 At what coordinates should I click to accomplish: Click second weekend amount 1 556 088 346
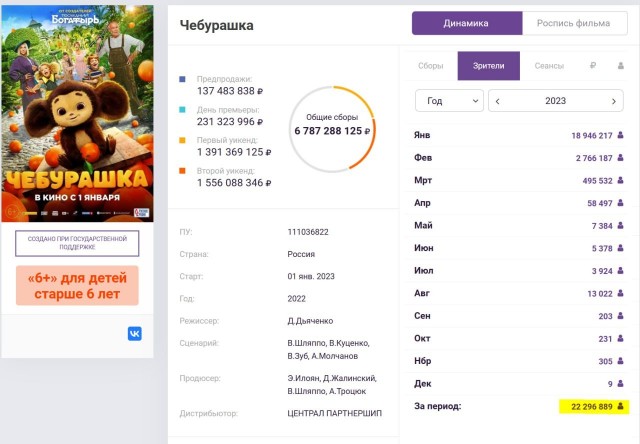pos(234,183)
